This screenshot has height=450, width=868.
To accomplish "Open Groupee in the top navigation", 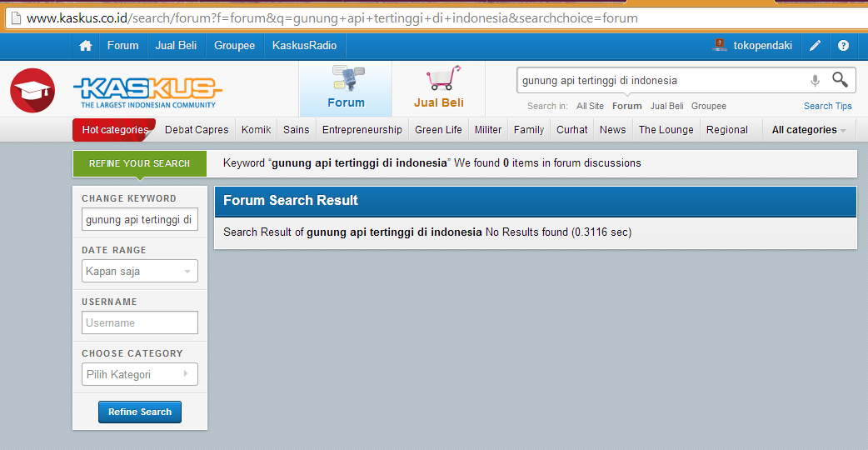I will 235,45.
